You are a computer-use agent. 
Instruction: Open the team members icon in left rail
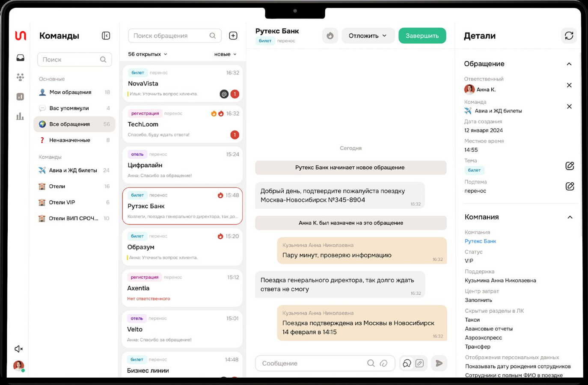click(x=20, y=77)
